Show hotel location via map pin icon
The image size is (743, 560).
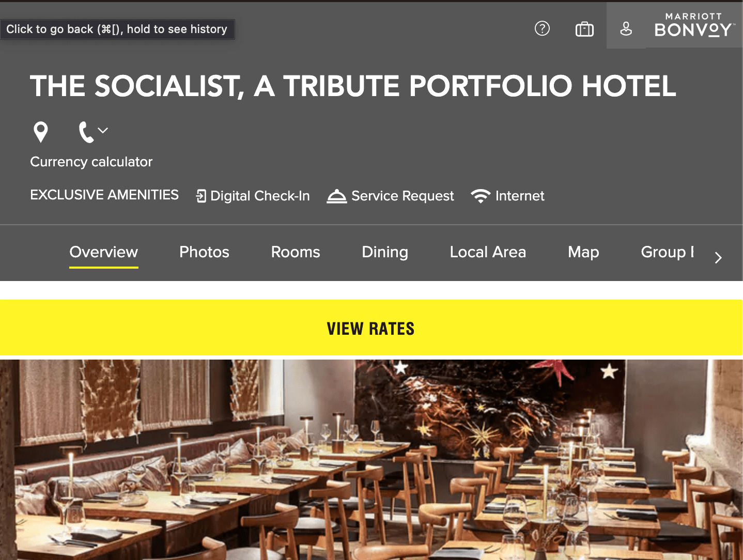[x=41, y=132]
